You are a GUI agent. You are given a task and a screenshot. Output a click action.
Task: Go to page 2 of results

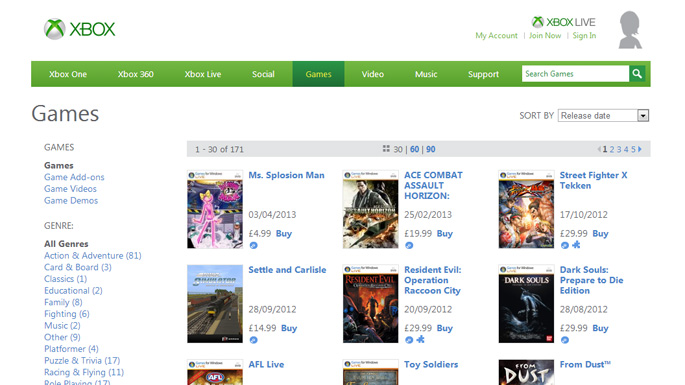612,149
